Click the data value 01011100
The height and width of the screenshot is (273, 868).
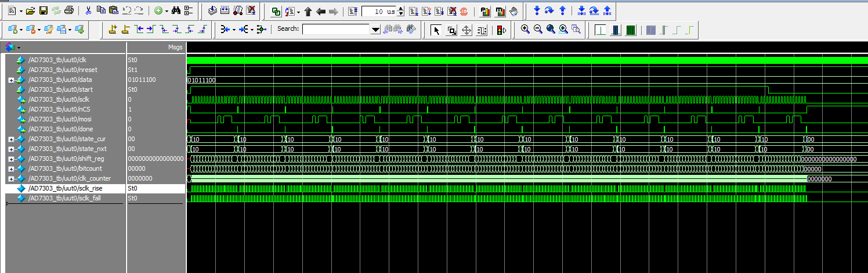click(x=142, y=80)
